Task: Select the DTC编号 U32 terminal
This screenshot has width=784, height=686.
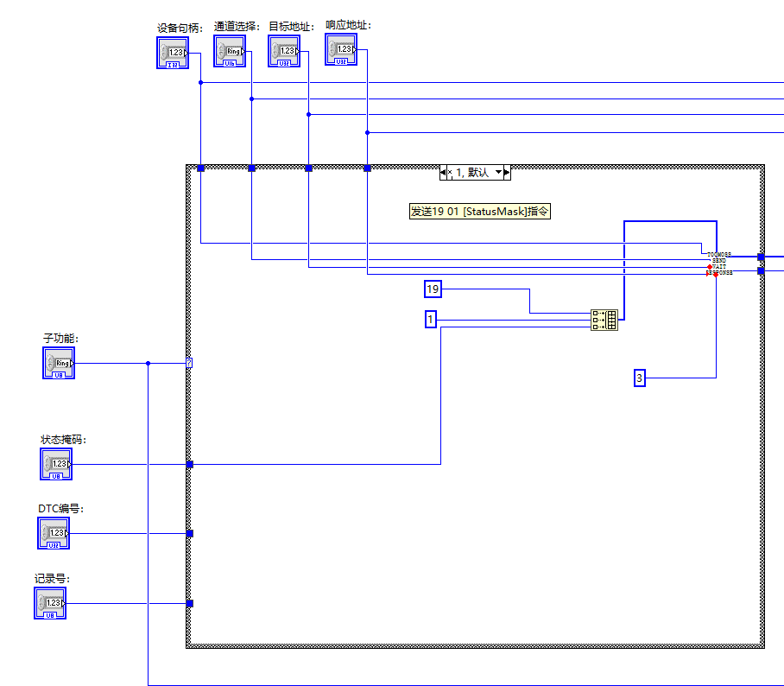Action: [54, 533]
